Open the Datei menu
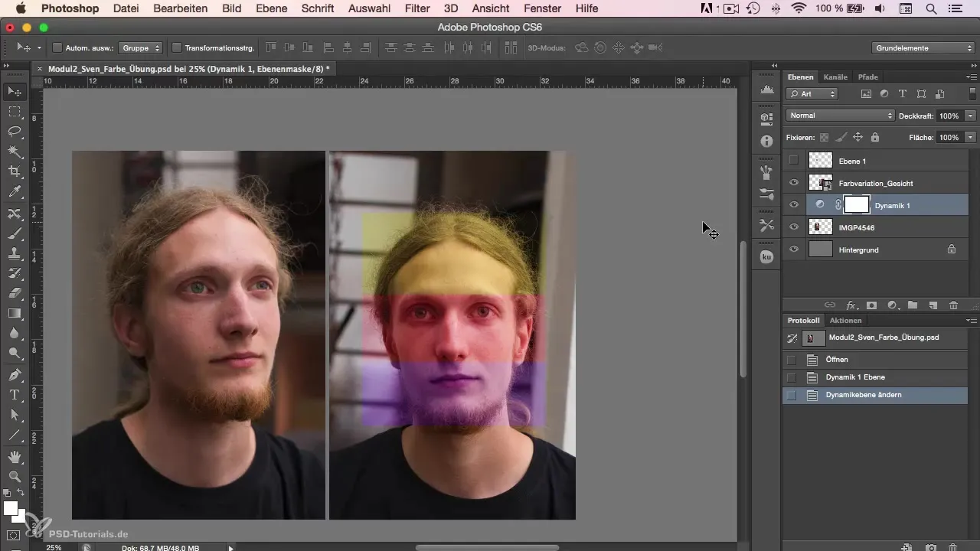This screenshot has width=980, height=551. [126, 8]
